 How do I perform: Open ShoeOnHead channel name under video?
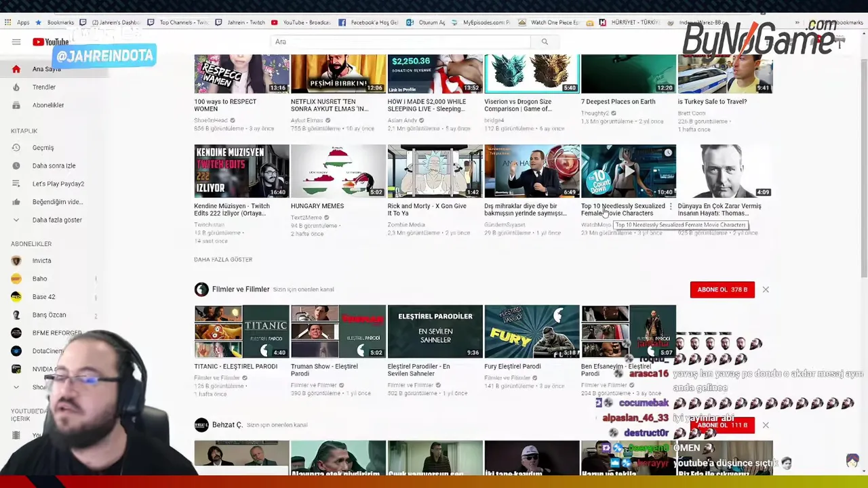[211, 121]
